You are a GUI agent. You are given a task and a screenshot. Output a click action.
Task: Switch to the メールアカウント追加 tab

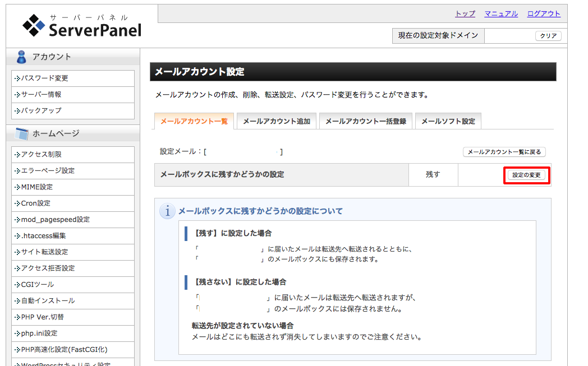click(277, 121)
